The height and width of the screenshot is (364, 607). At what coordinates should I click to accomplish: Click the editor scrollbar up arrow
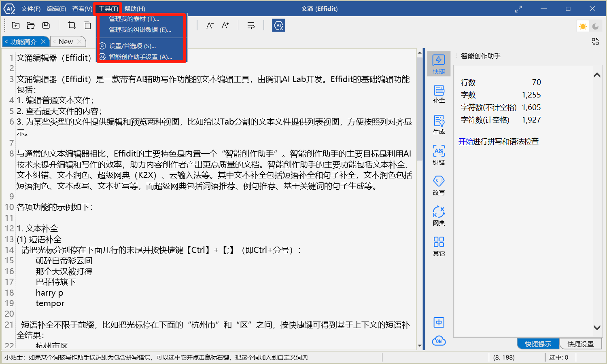[x=420, y=53]
